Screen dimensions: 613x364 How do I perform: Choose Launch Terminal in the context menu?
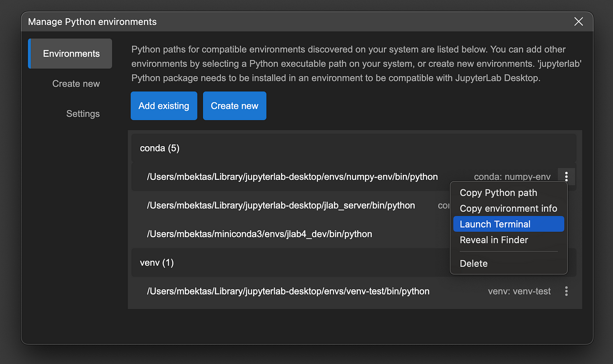[508, 224]
